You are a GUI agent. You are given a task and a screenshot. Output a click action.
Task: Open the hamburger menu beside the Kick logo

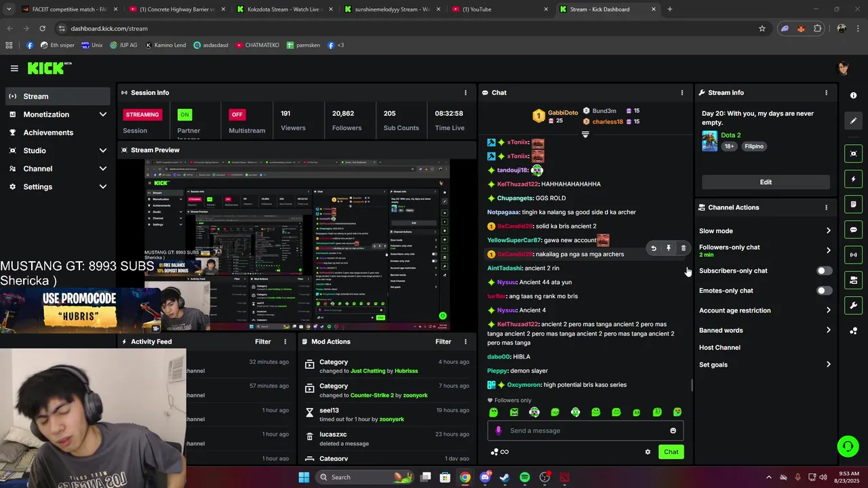(14, 68)
